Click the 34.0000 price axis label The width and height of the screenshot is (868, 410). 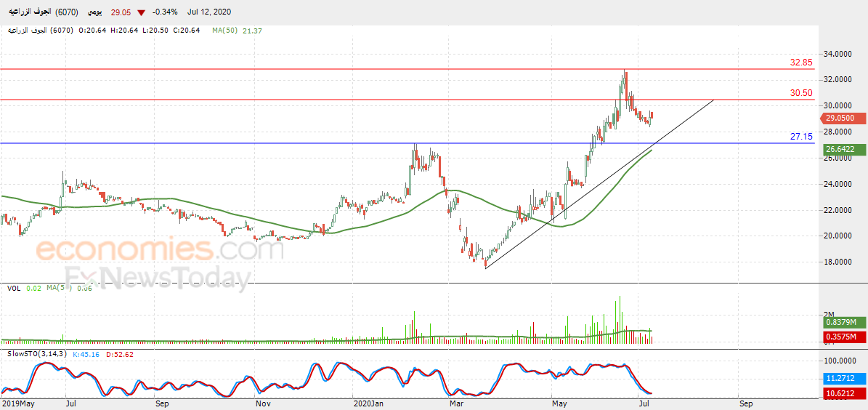837,54
